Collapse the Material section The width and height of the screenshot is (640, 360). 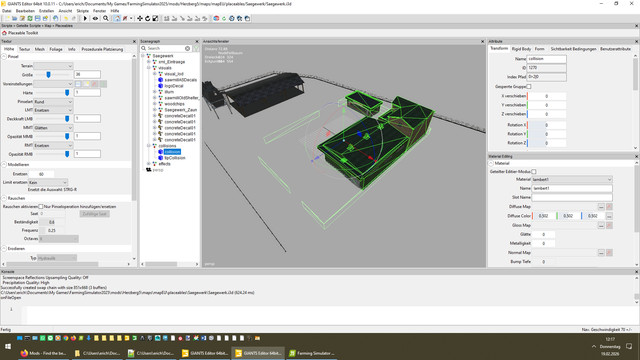click(491, 163)
